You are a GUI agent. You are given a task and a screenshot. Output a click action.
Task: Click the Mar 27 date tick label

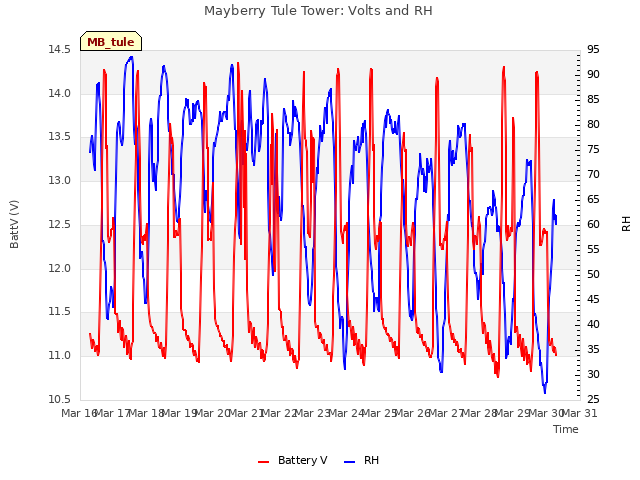click(447, 413)
